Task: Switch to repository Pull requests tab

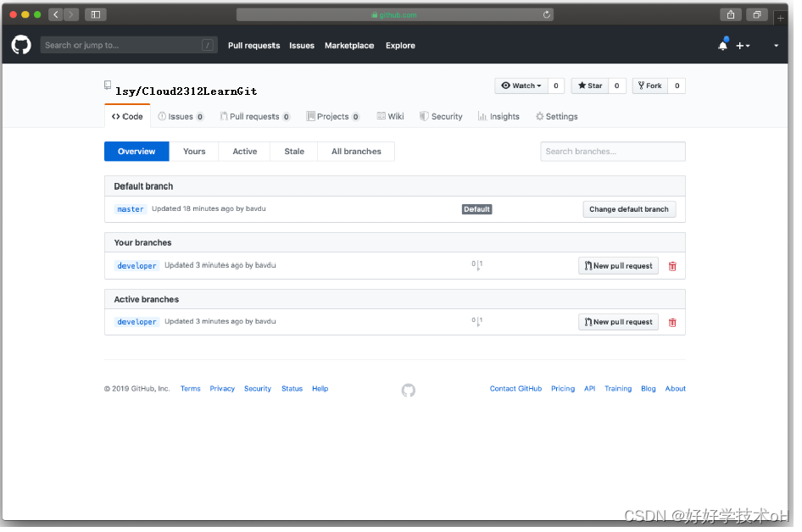Action: coord(254,117)
